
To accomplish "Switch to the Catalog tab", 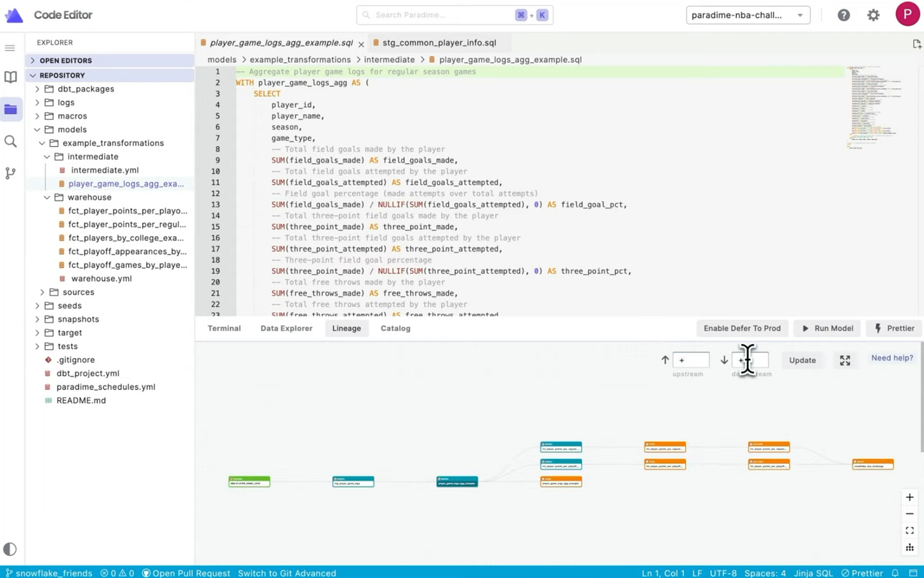I will (x=395, y=328).
